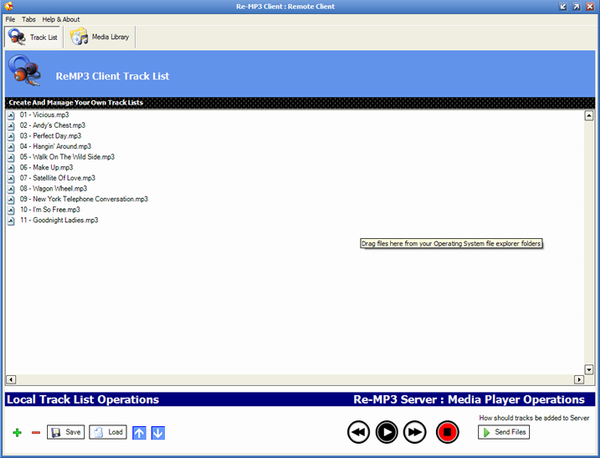
Task: Select track 08 - Wagon Wheel.mp3
Action: pos(54,189)
